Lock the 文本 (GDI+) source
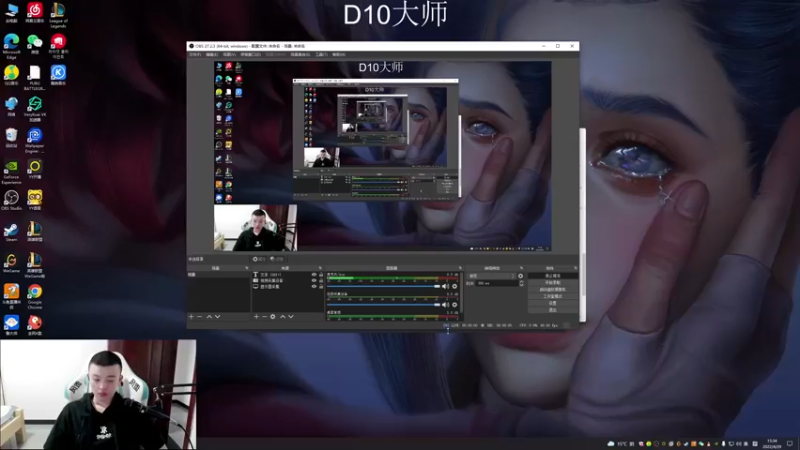Screen dimensions: 800x450 [x=321, y=274]
